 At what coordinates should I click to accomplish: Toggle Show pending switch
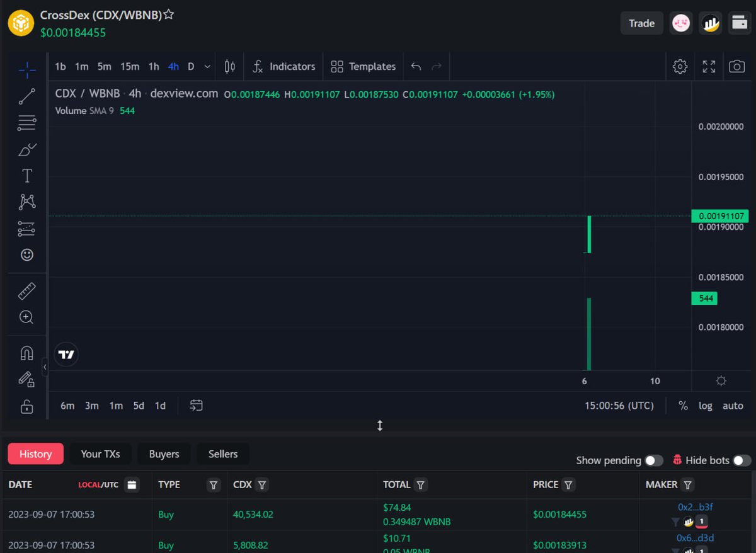coord(653,460)
